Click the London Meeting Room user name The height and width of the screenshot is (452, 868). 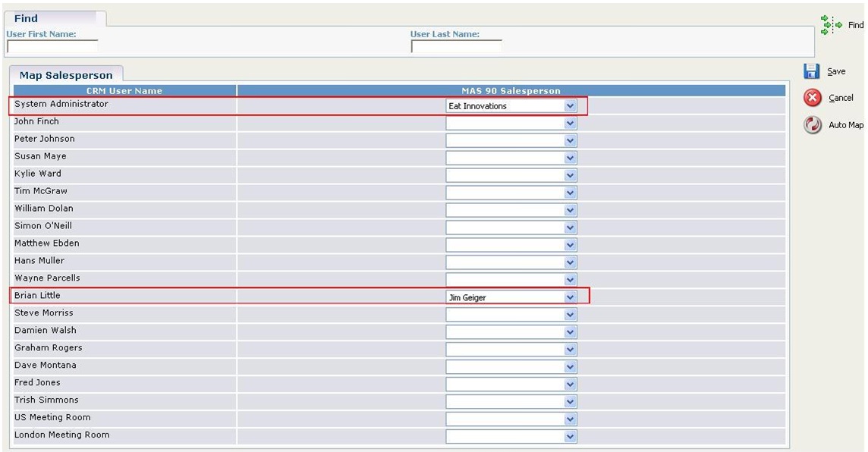tap(62, 435)
